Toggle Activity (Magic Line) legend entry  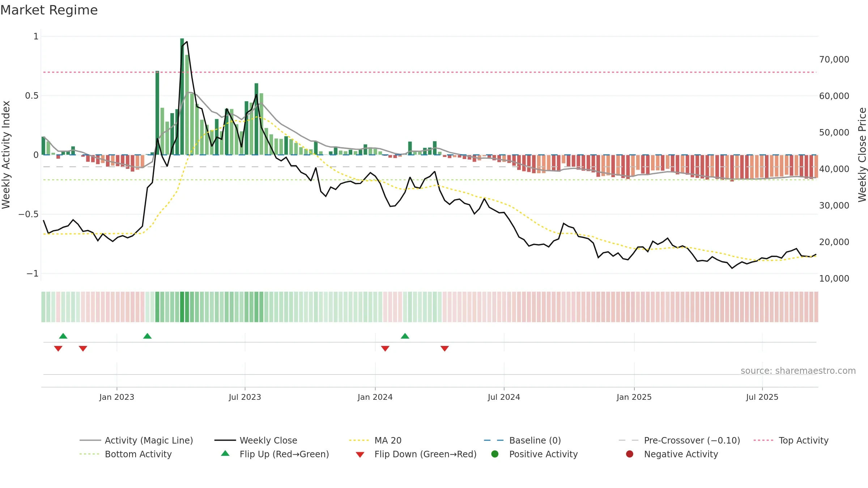click(136, 440)
